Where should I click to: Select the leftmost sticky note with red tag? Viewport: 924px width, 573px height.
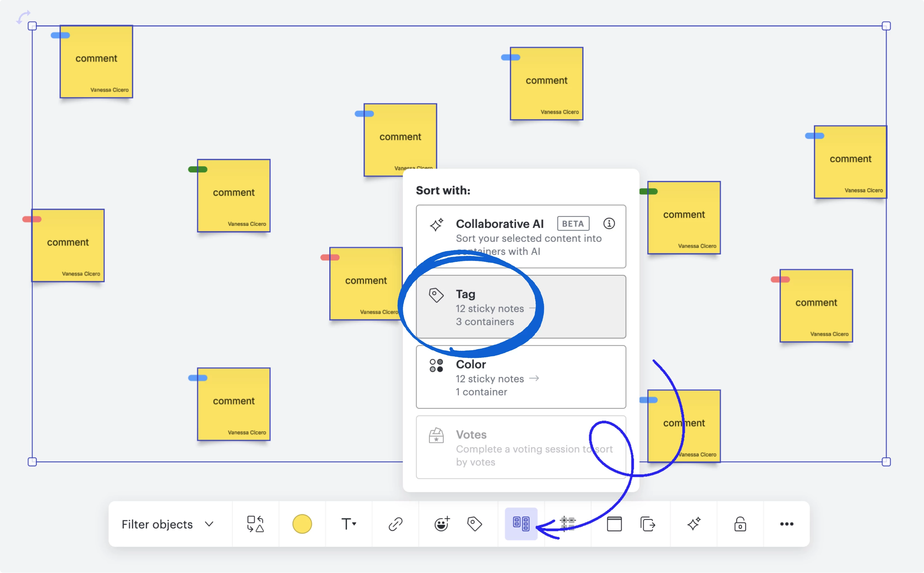pyautogui.click(x=68, y=246)
